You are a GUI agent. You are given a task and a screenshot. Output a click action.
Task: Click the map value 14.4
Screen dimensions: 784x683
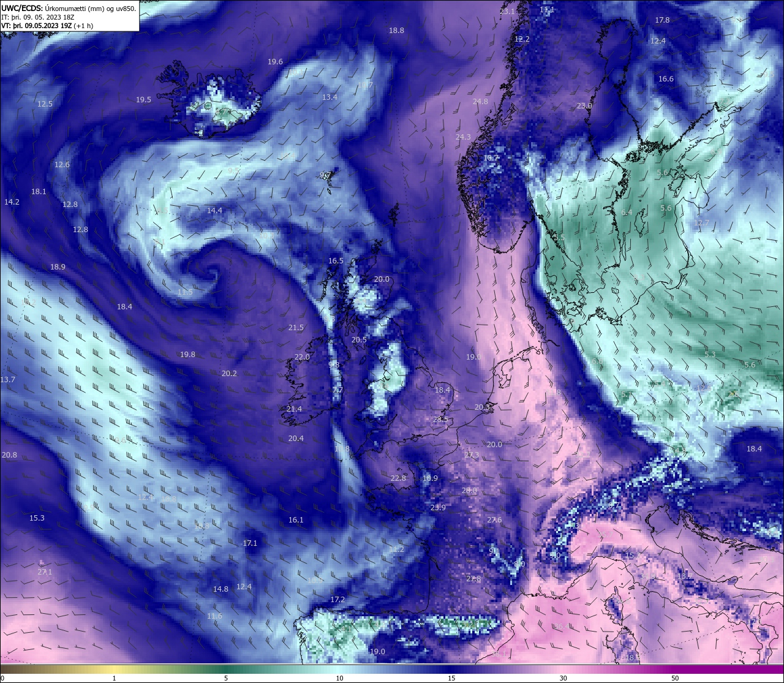click(x=214, y=211)
